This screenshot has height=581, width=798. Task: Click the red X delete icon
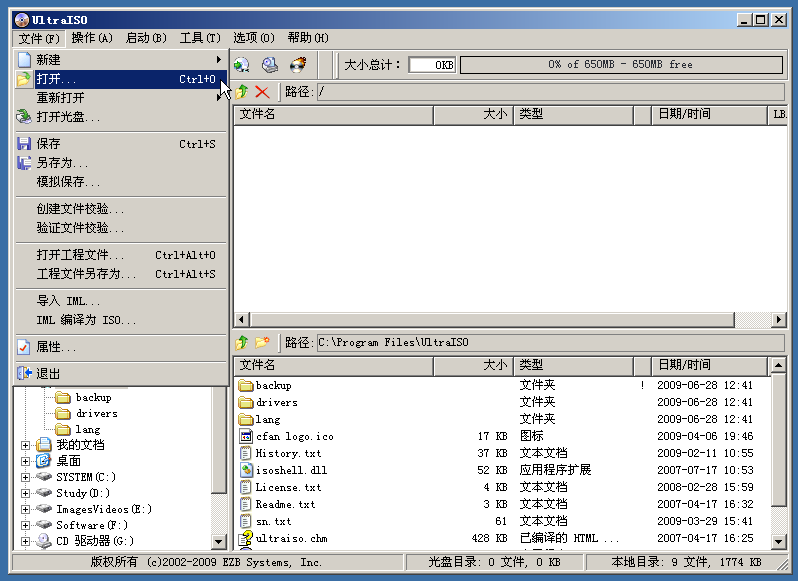click(262, 92)
